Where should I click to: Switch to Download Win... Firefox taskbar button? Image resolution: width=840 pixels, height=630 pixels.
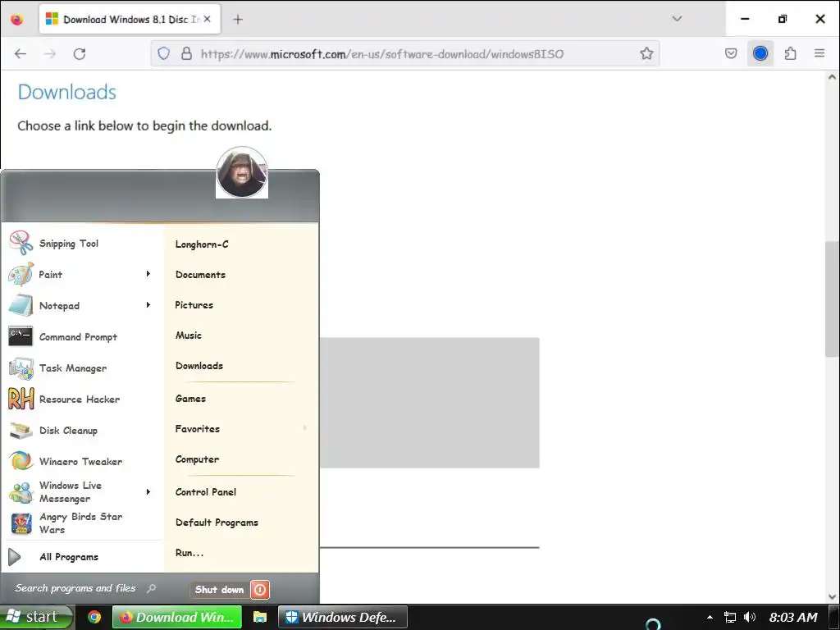pyautogui.click(x=177, y=617)
